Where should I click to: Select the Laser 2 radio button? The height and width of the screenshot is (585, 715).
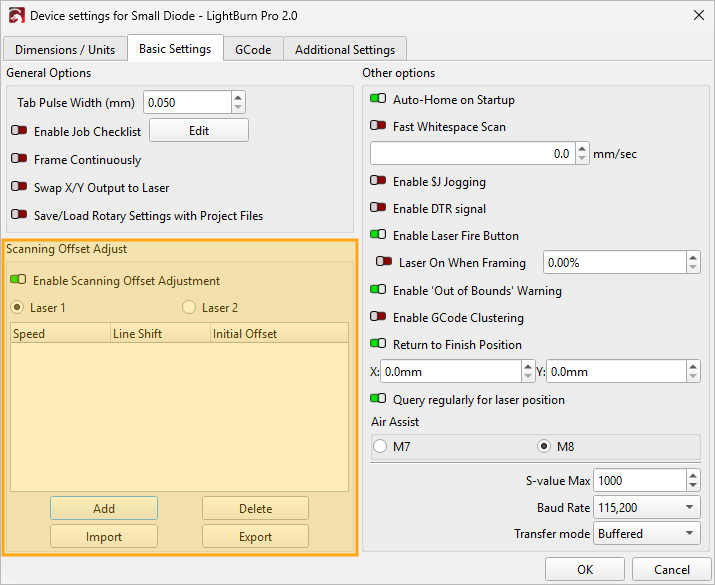point(189,308)
